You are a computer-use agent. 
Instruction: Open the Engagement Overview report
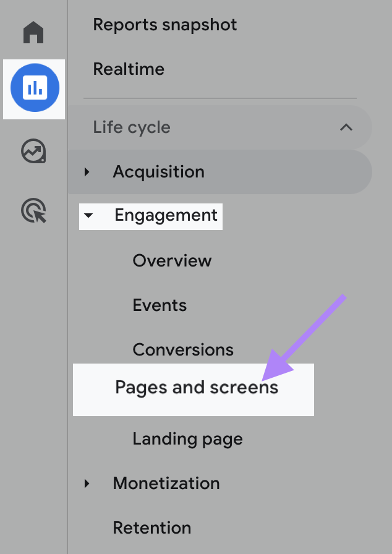pyautogui.click(x=172, y=260)
